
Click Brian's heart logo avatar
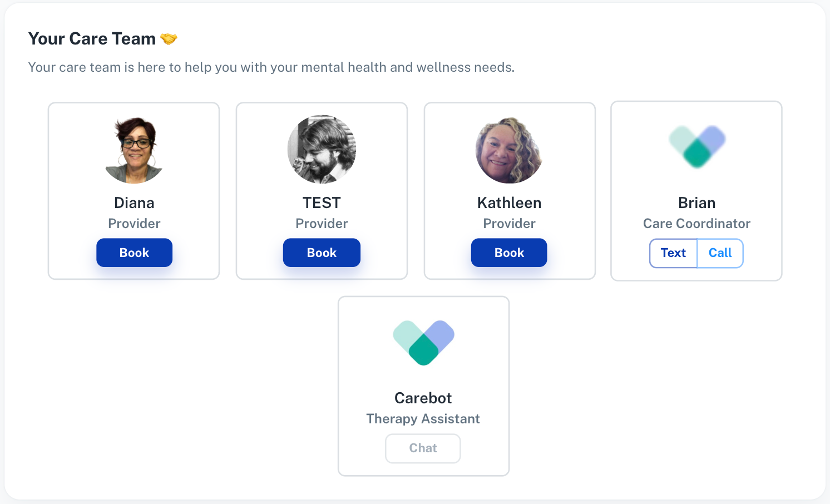coord(697,146)
